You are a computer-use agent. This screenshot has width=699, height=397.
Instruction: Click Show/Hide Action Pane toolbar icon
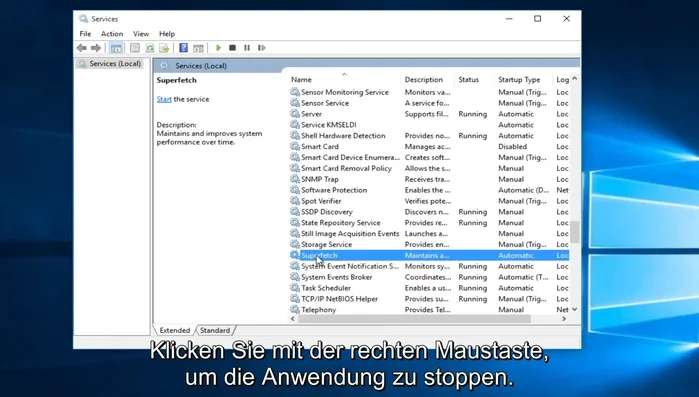point(198,48)
